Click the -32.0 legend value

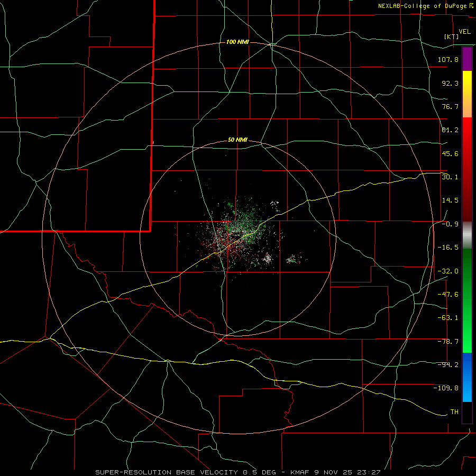pyautogui.click(x=448, y=271)
